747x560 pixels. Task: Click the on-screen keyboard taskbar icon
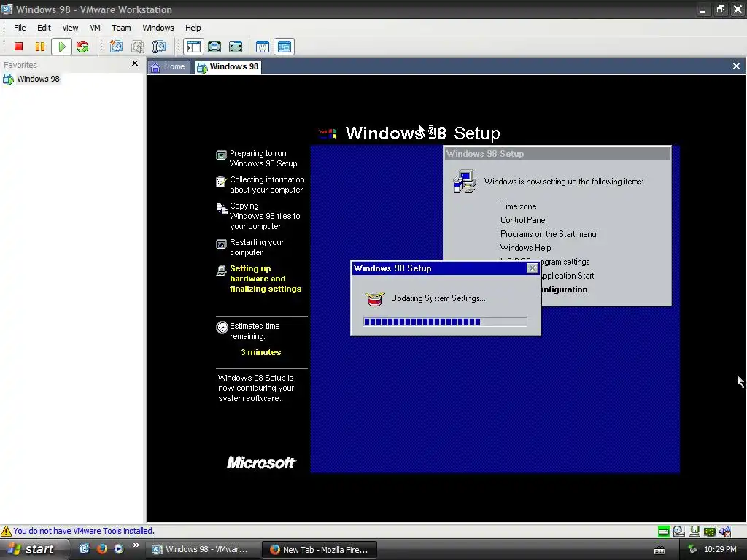[659, 550]
